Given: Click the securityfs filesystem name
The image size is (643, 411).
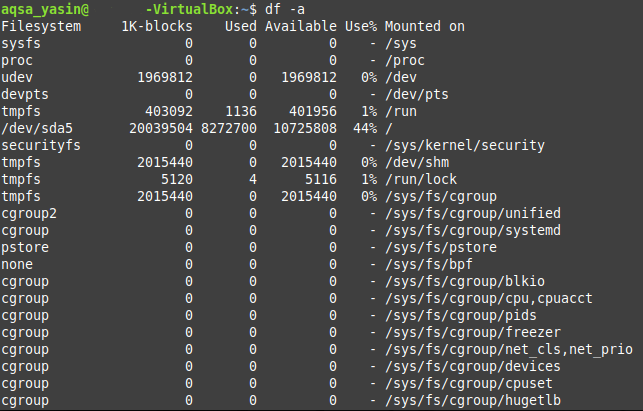Looking at the screenshot, I should pos(39,146).
